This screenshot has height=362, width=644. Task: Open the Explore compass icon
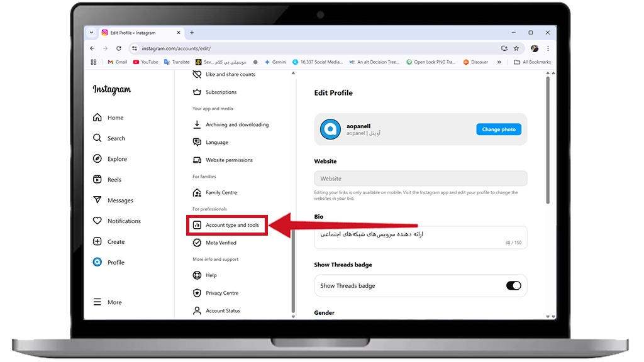97,159
